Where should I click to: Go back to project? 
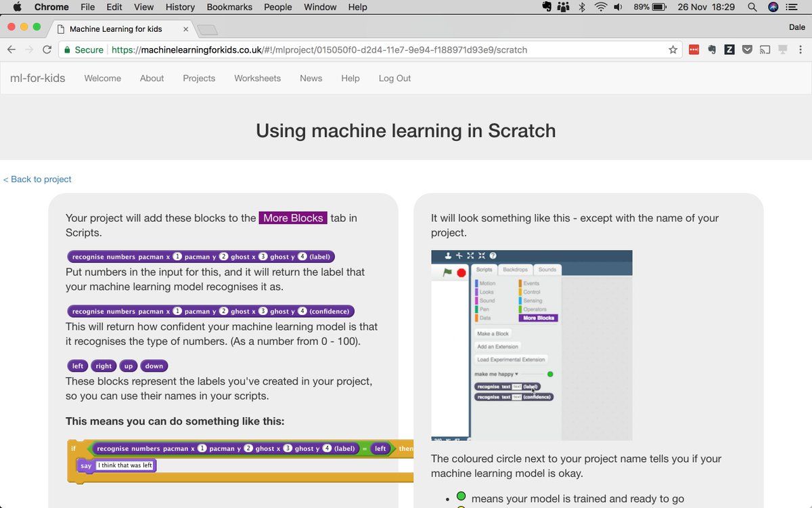pos(37,179)
